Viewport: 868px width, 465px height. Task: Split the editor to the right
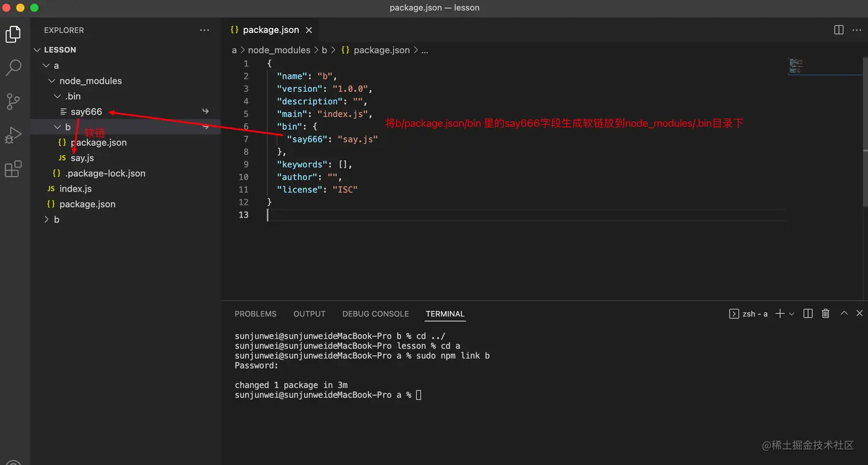[838, 30]
